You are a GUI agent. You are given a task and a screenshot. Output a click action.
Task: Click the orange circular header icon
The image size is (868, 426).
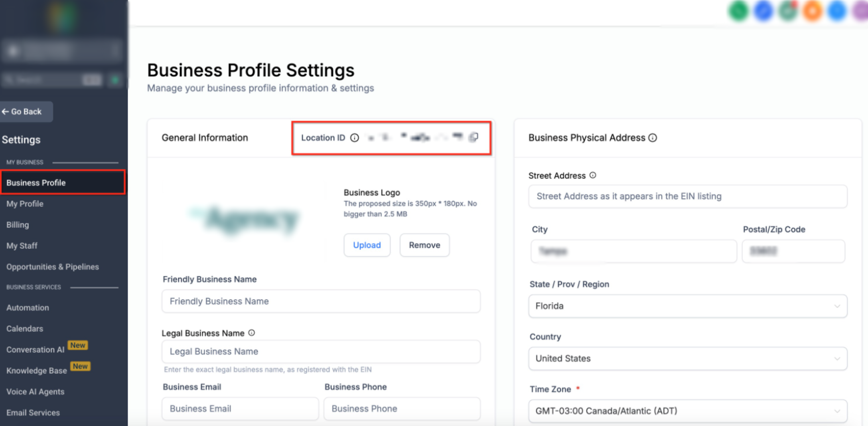tap(813, 10)
